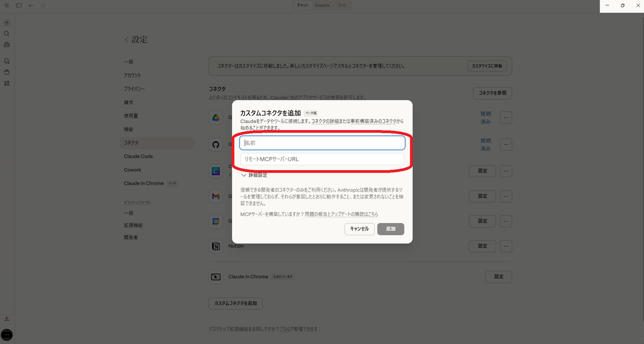This screenshot has height=344, width=644.
Task: Click 設定 button for Notion row
Action: pyautogui.click(x=483, y=247)
